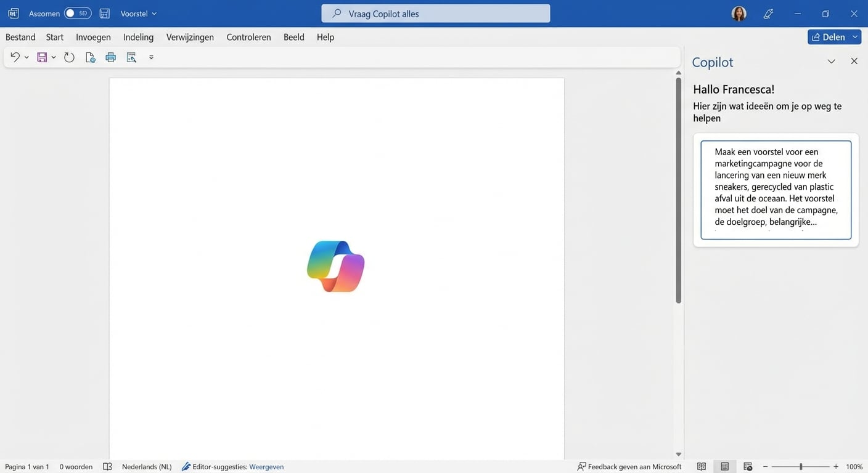Click the Editor-suggesties Weergeven link
The width and height of the screenshot is (868, 473).
tap(266, 467)
